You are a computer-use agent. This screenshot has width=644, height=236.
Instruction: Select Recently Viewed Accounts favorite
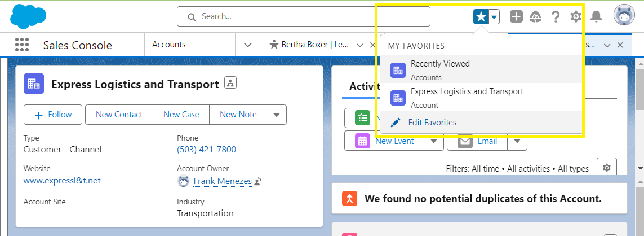click(x=481, y=70)
